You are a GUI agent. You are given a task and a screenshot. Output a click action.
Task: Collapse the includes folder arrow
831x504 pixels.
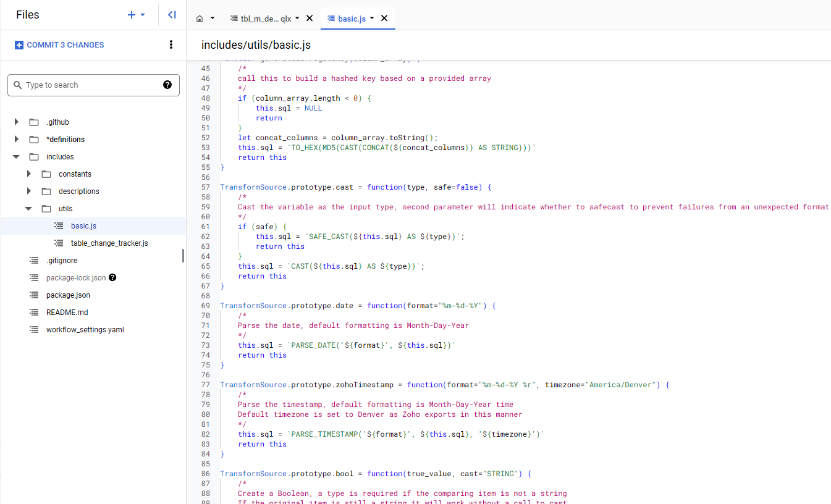pos(17,157)
